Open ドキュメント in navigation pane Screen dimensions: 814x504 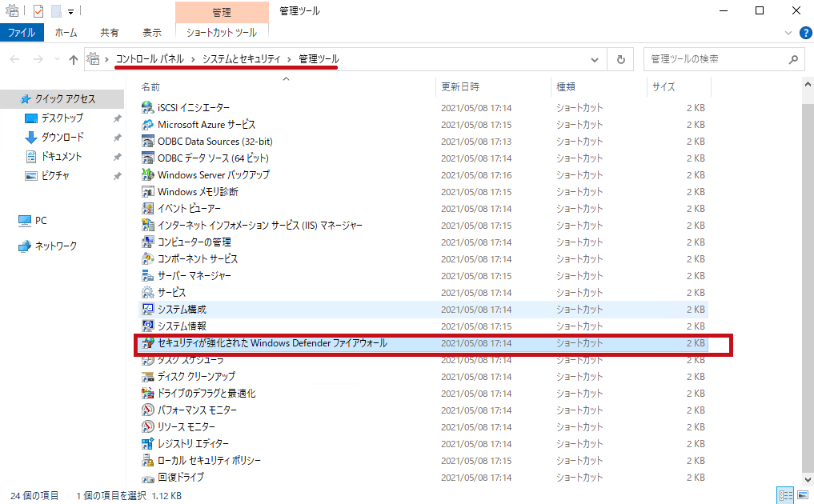coord(62,156)
